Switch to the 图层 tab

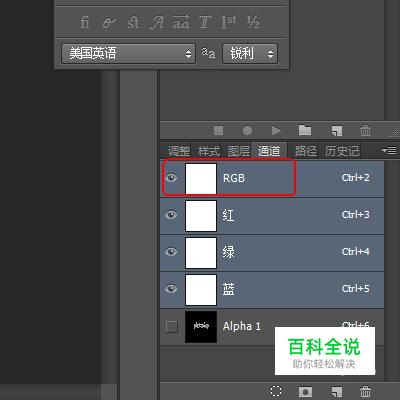[239, 151]
